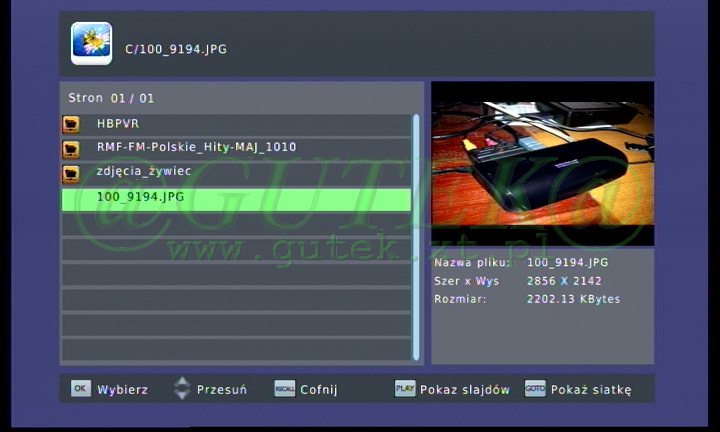The image size is (720, 432).
Task: Click the Szer x Wys label
Action: click(467, 281)
